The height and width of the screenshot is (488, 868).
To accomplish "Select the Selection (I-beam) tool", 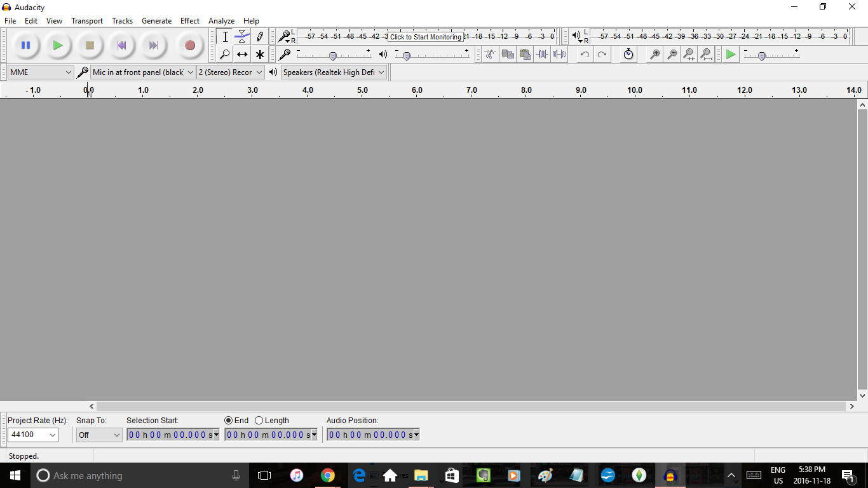I will click(x=225, y=37).
